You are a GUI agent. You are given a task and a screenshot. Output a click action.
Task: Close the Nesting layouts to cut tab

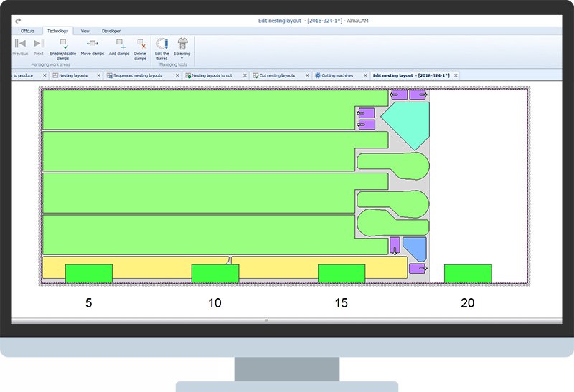click(x=245, y=75)
